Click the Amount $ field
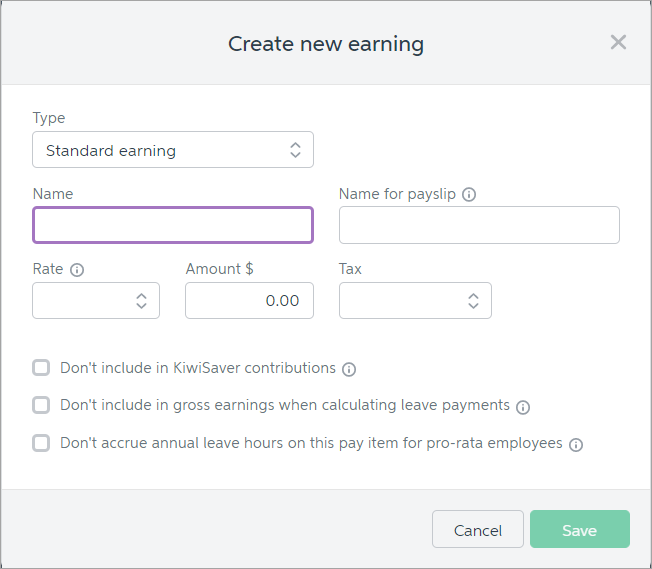This screenshot has width=652, height=569. [249, 300]
